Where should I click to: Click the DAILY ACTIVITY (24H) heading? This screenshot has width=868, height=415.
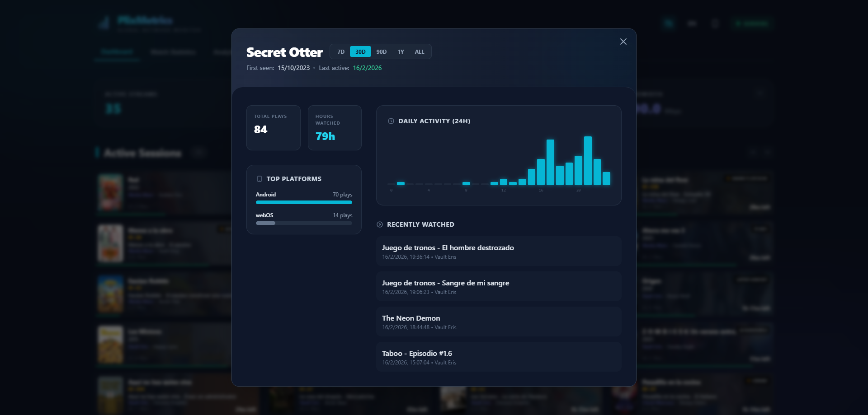(434, 121)
